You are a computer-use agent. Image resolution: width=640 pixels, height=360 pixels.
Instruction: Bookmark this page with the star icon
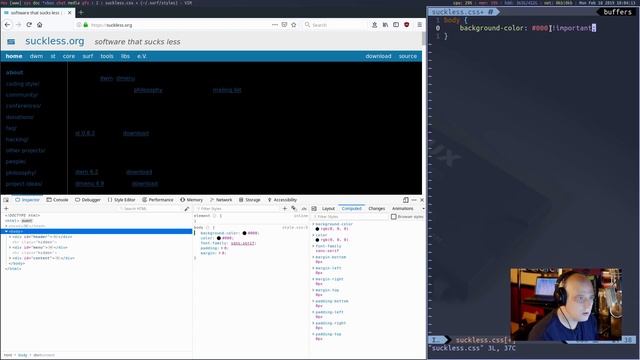tap(294, 25)
